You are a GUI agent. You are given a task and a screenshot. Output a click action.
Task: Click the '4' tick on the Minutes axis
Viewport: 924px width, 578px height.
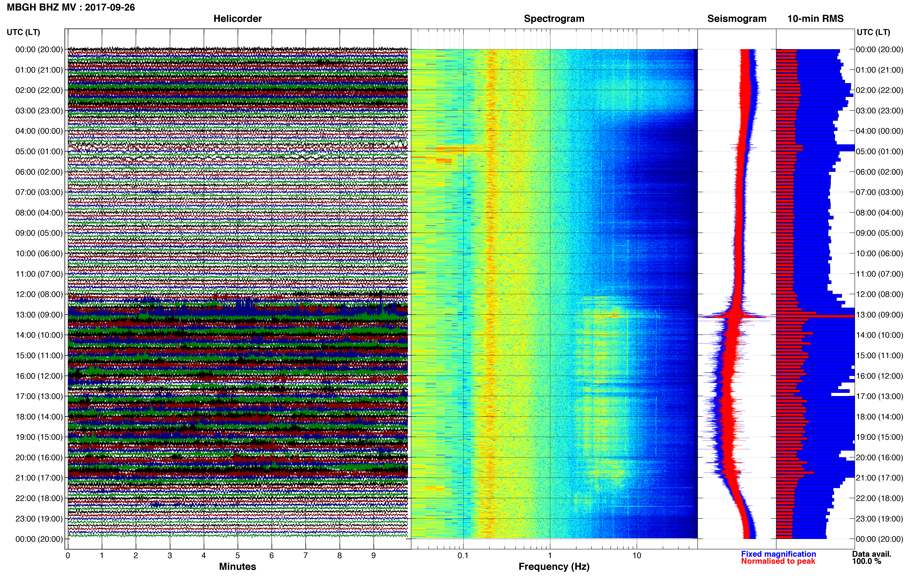tap(204, 555)
